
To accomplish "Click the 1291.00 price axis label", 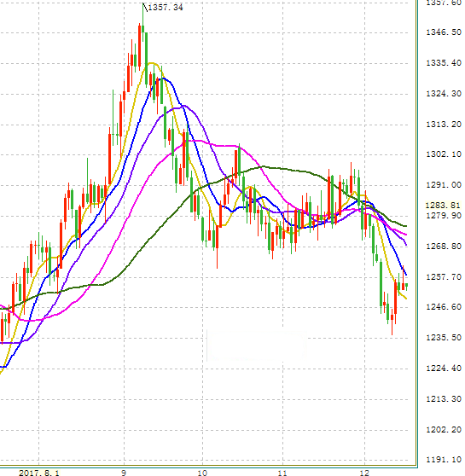I will (444, 185).
